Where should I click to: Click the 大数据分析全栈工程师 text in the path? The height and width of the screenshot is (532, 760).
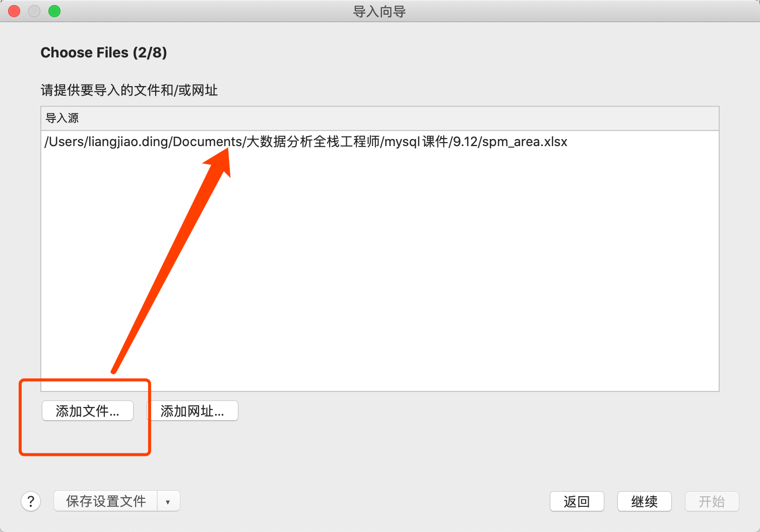(313, 142)
